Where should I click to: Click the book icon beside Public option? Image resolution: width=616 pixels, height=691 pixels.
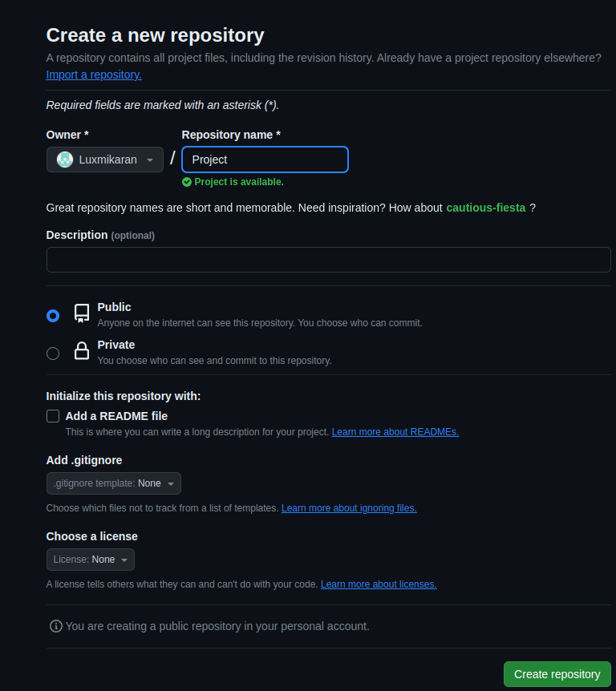click(81, 314)
